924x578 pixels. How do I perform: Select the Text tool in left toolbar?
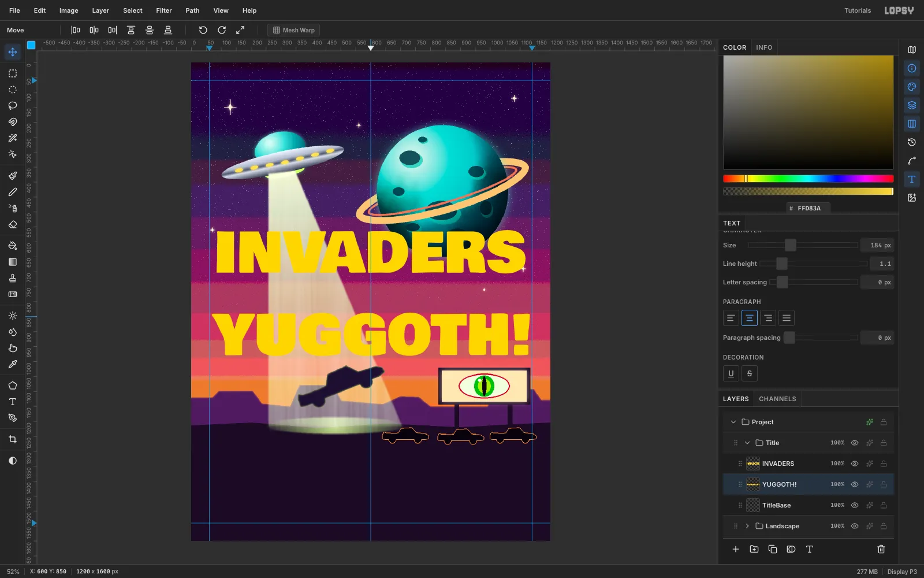tap(13, 402)
